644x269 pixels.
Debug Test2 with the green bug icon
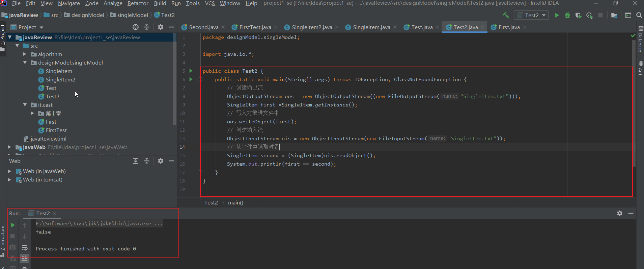pos(567,15)
